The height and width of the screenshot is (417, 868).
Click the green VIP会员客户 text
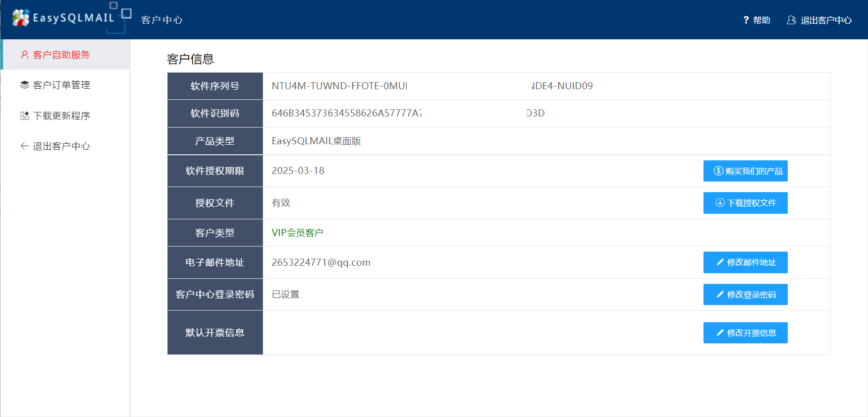click(x=297, y=232)
